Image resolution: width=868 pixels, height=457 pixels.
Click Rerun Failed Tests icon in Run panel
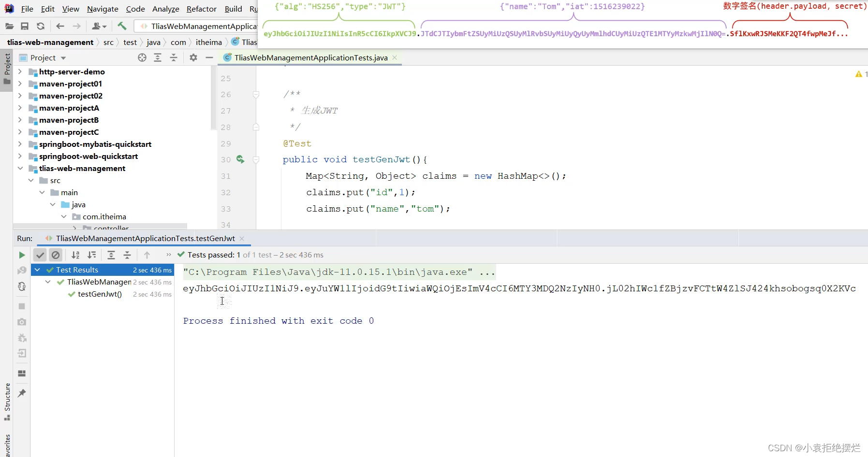pyautogui.click(x=22, y=271)
